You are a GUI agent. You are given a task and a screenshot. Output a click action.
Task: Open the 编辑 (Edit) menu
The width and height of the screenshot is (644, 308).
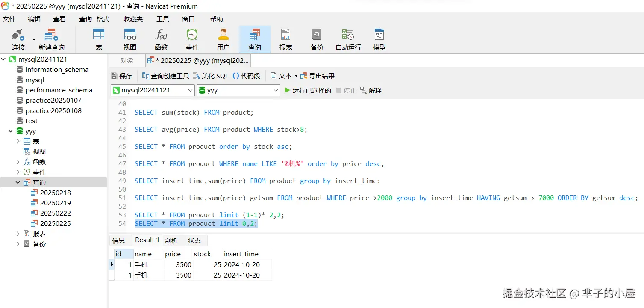tap(34, 19)
